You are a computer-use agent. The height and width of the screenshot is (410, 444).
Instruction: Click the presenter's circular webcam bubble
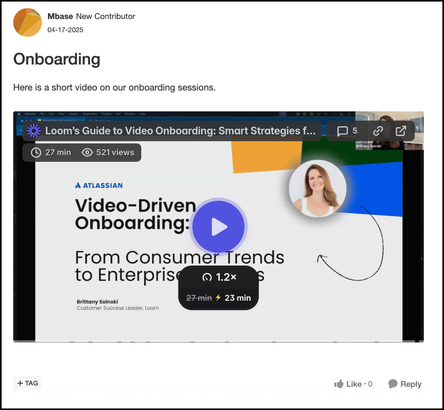pos(318,189)
